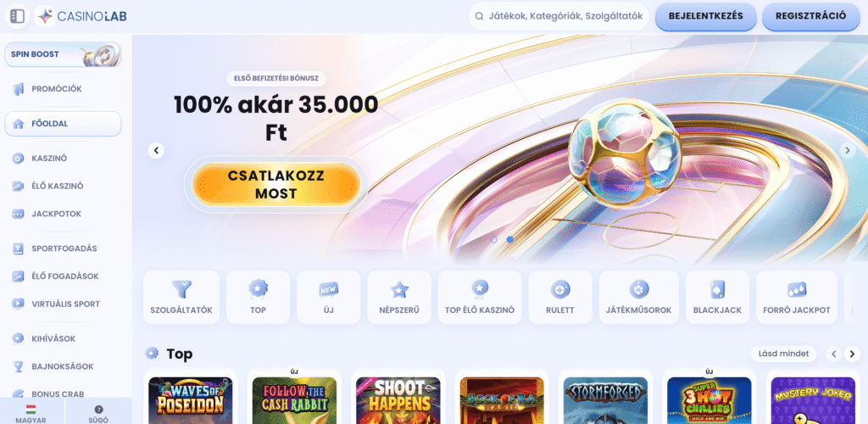Switch to the first banner slide dot
The height and width of the screenshot is (424, 868).
coord(494,239)
